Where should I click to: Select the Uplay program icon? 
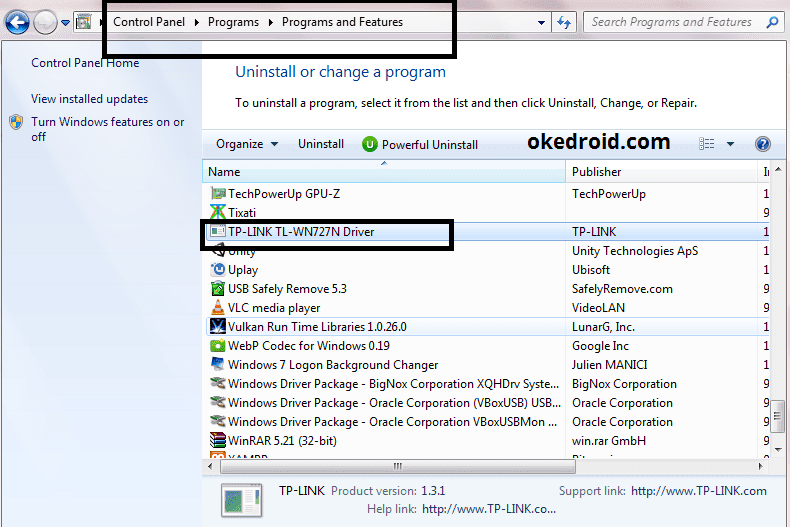click(x=218, y=270)
